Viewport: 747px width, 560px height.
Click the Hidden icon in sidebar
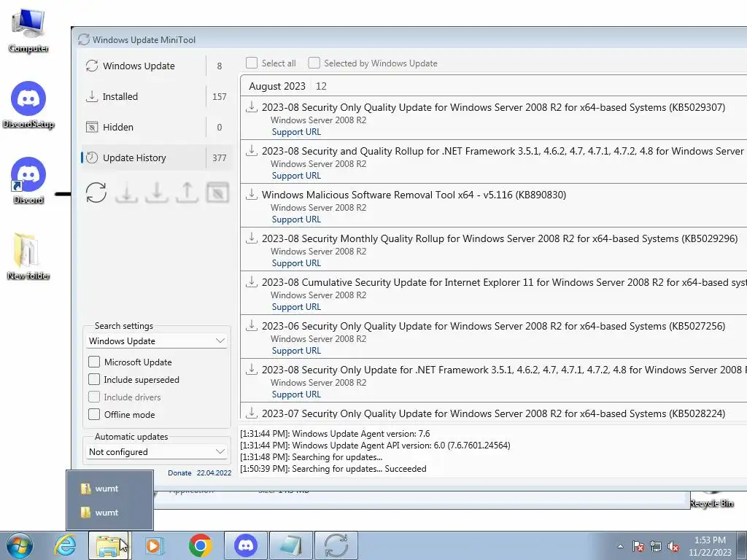tap(92, 127)
